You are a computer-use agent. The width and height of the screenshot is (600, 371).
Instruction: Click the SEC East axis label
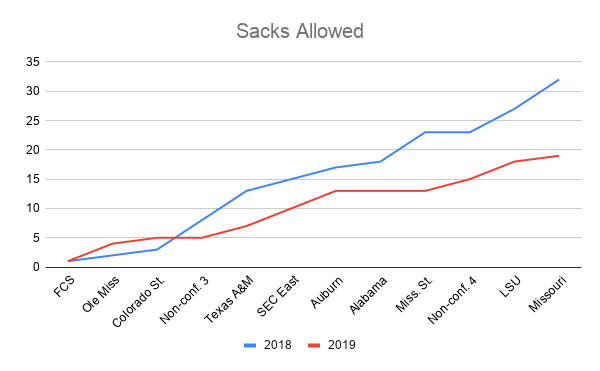(277, 296)
